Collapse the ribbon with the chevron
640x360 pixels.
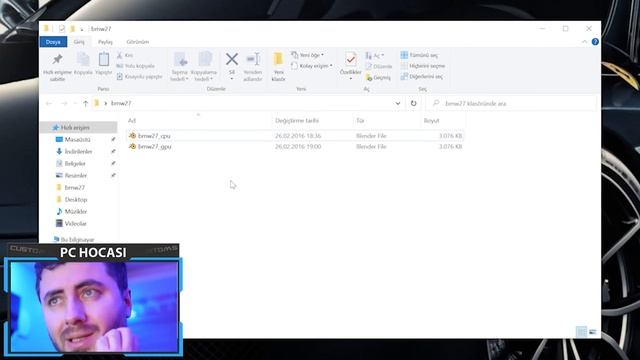584,42
